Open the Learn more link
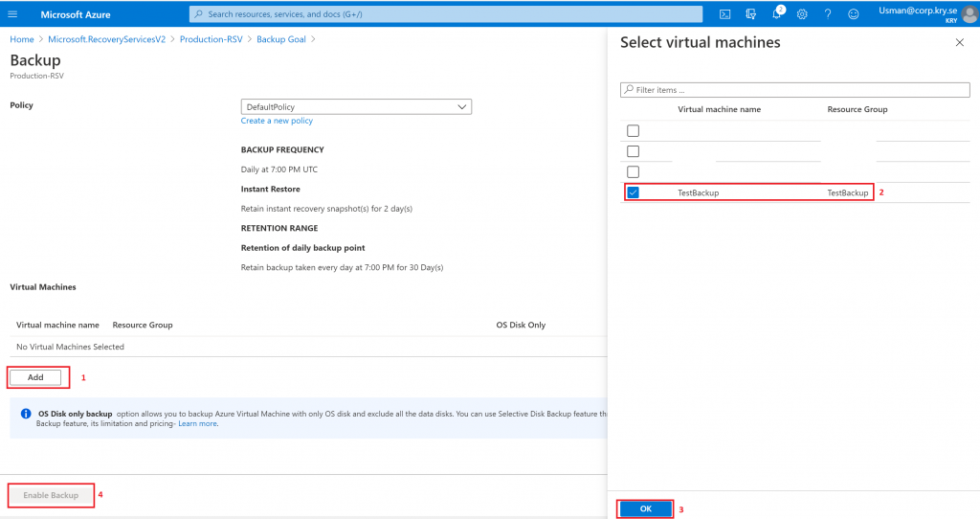 click(197, 423)
